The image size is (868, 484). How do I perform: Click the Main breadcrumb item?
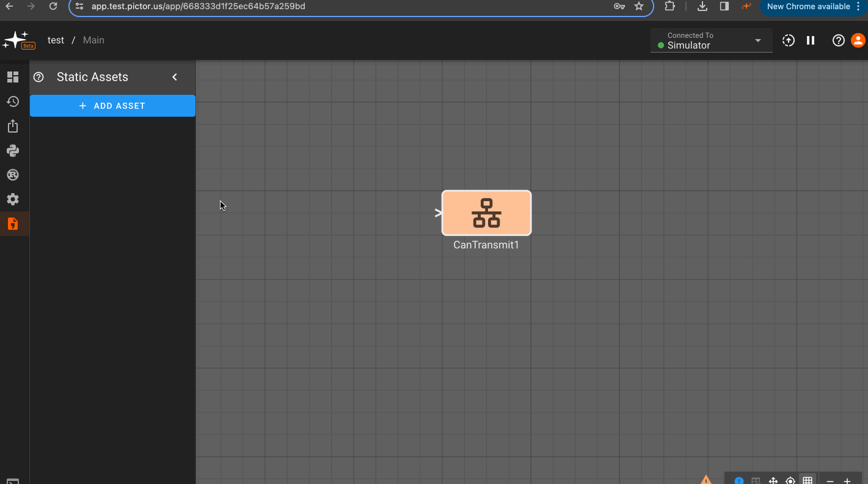coord(93,40)
